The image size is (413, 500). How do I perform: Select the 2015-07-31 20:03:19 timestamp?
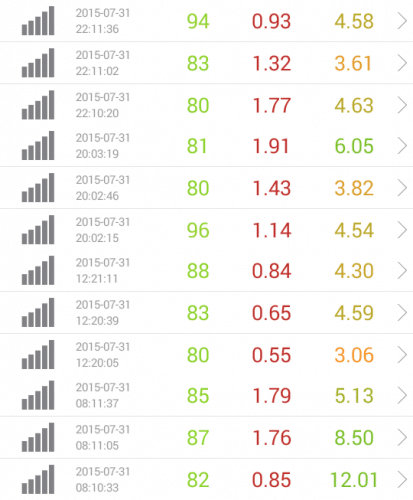point(103,146)
